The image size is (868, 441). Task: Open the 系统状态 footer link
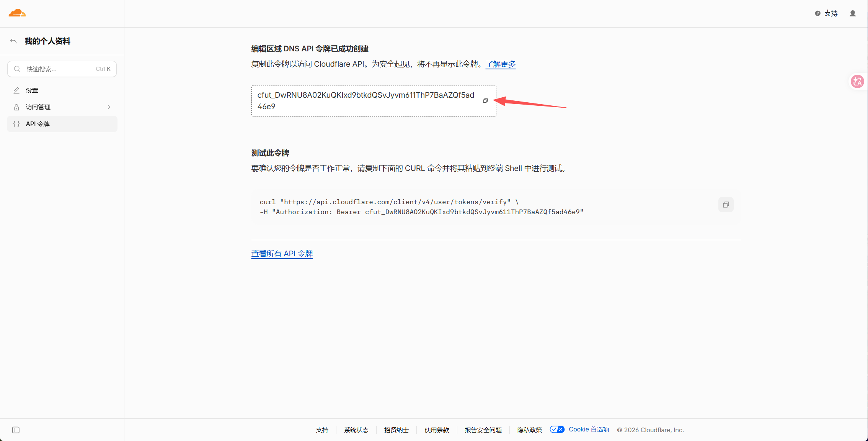(356, 430)
